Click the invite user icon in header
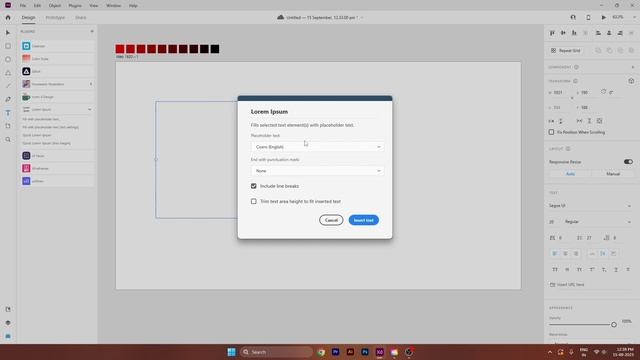The image size is (640, 360). pos(573,18)
